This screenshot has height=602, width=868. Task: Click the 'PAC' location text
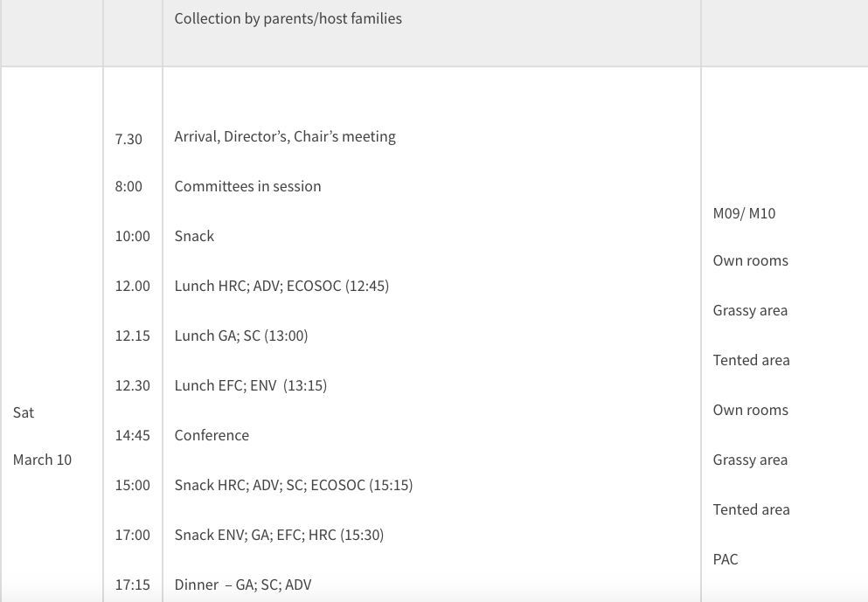click(x=726, y=559)
